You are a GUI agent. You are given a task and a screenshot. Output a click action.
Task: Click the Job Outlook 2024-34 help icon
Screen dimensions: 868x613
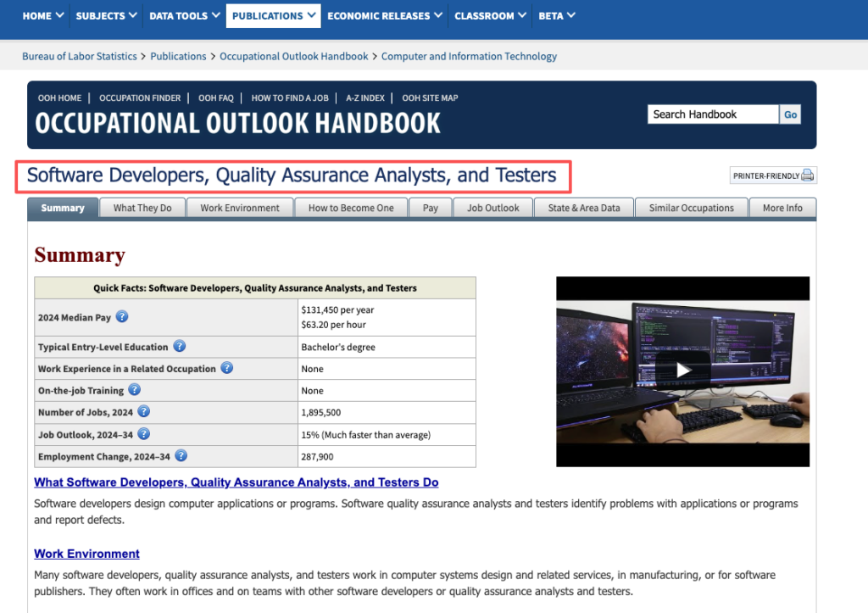(x=143, y=433)
